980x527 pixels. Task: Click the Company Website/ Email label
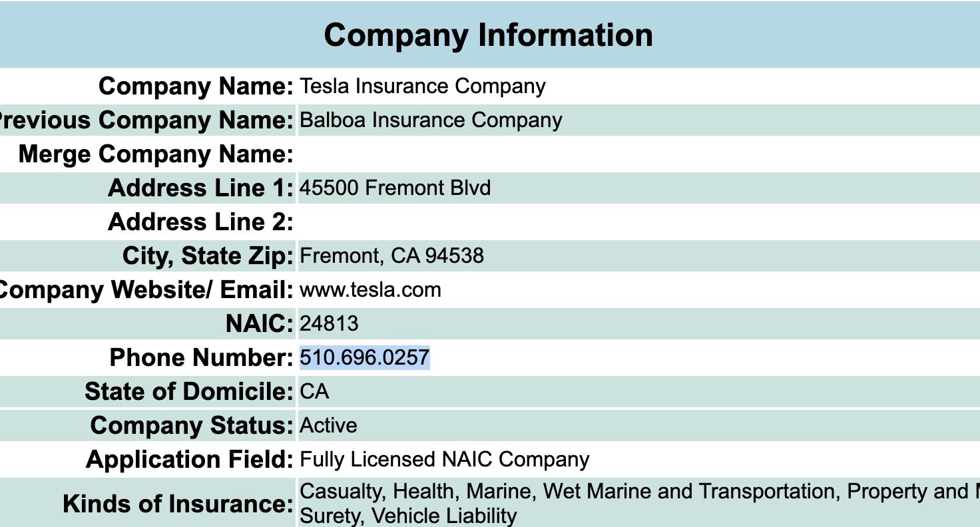point(146,290)
